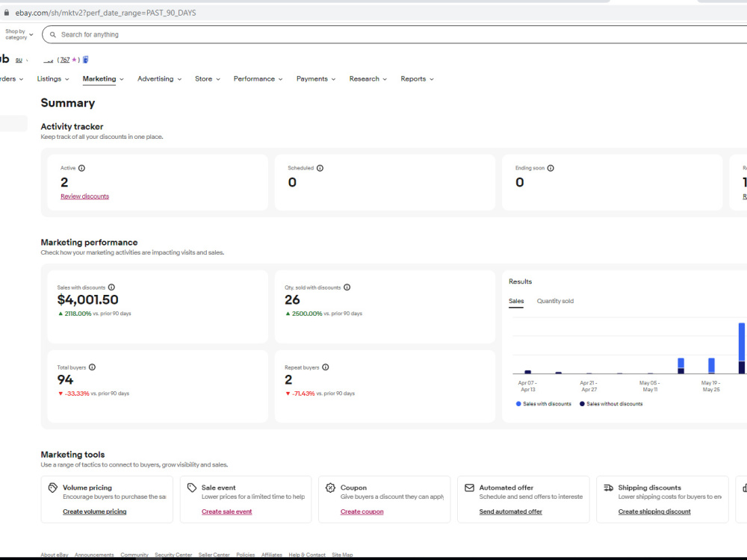
Task: Click the Apr 07 - Apr 13 chart bar
Action: click(x=528, y=372)
